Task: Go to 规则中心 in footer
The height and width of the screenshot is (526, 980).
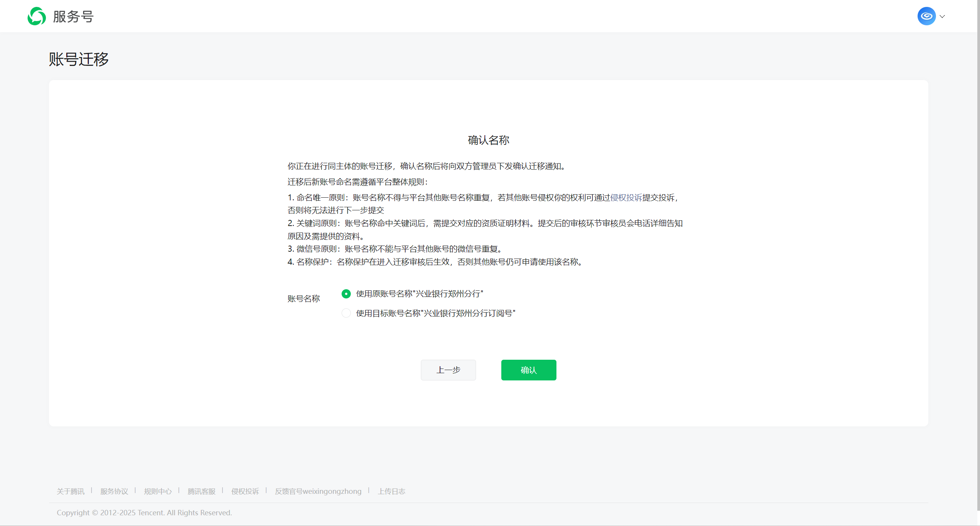Action: (x=158, y=492)
